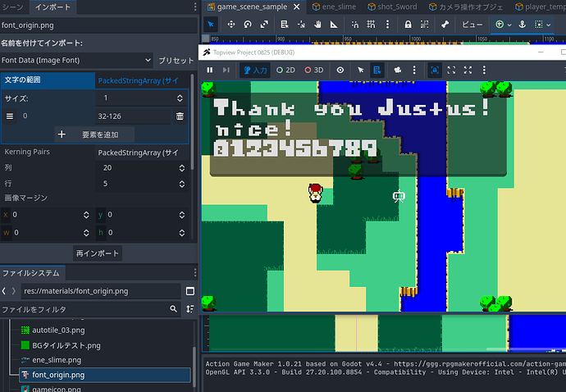Delete the 32-126 range entry trash icon
The width and height of the screenshot is (566, 392).
coord(180,116)
